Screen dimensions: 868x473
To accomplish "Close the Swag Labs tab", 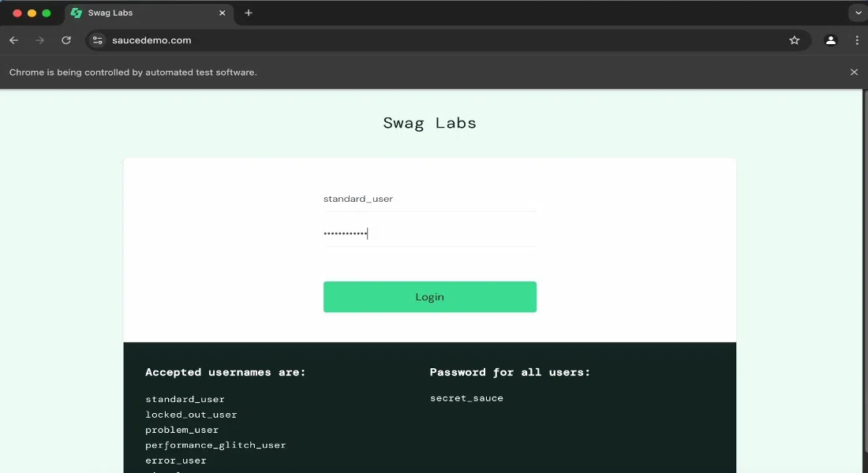I will [222, 13].
